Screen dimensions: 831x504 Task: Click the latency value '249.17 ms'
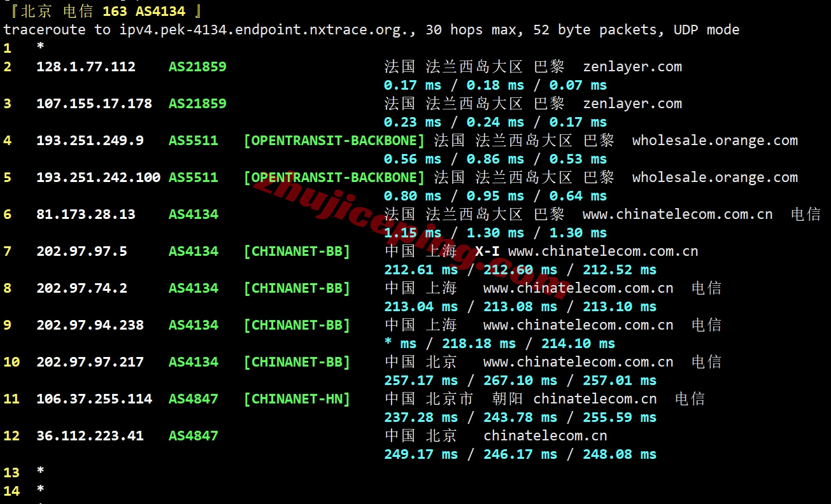click(x=421, y=454)
